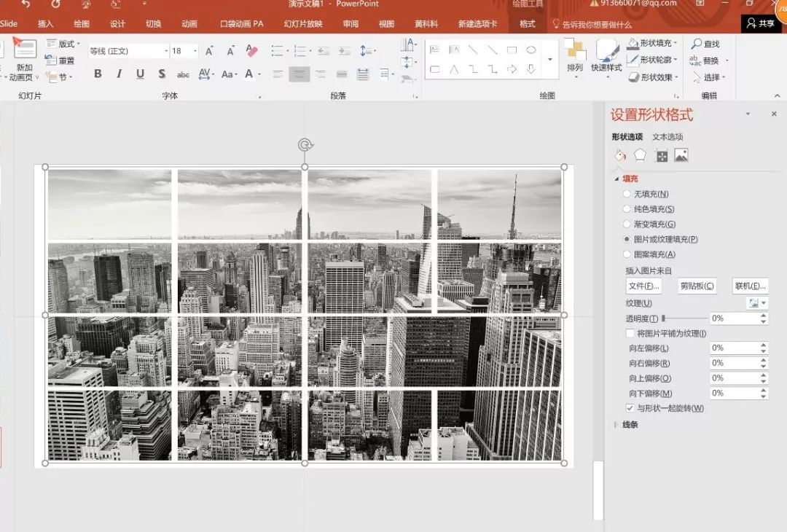Select the 渐变填充 radio option
Image resolution: width=787 pixels, height=532 pixels.
[x=627, y=224]
